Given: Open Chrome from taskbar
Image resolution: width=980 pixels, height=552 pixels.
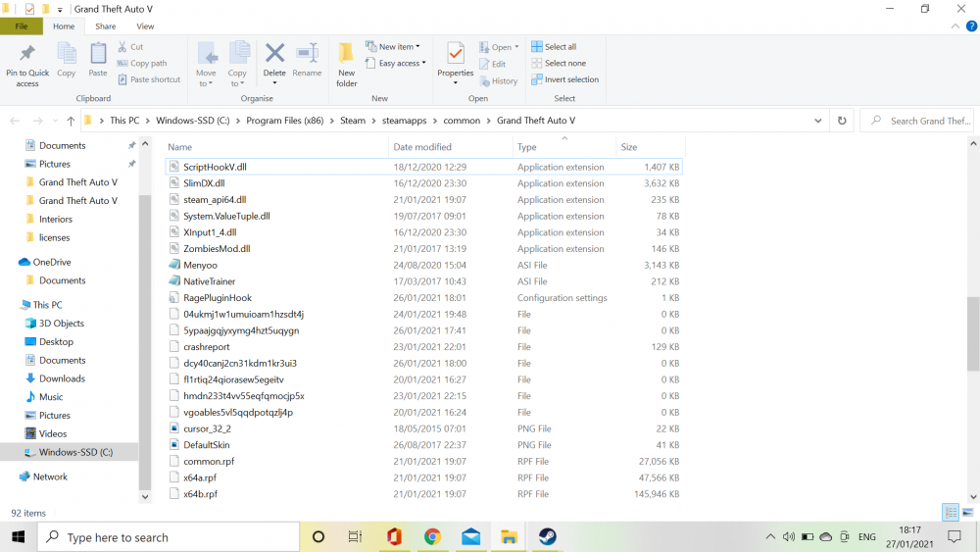Looking at the screenshot, I should tap(432, 537).
